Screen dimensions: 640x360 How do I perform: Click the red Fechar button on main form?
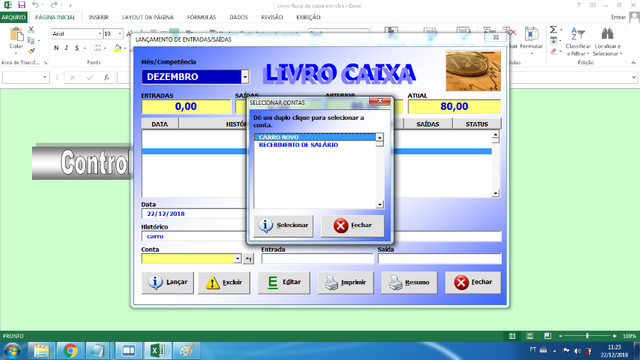click(x=473, y=282)
